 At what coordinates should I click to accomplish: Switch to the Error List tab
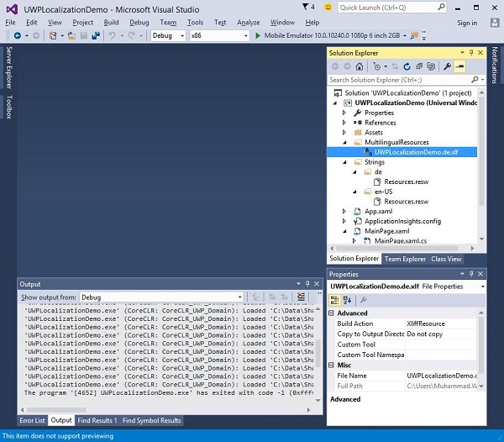32,420
